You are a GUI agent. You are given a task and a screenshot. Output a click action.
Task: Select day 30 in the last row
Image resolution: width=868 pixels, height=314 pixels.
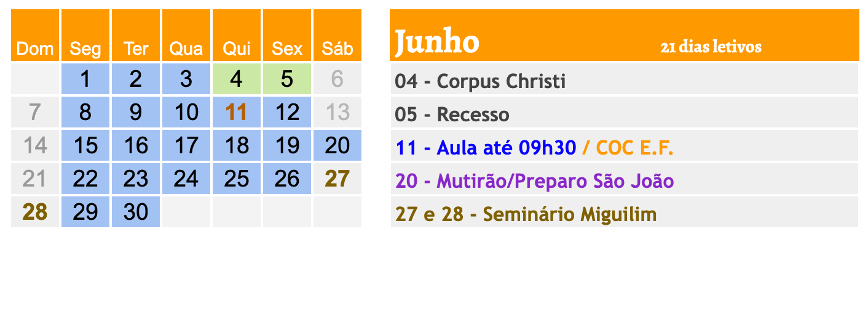click(136, 212)
